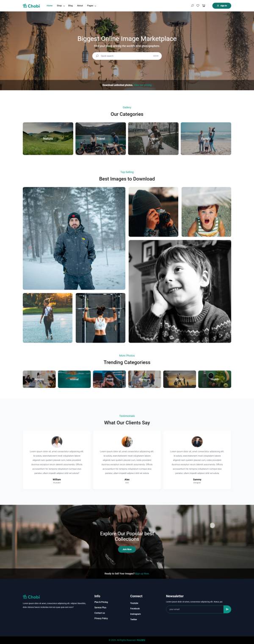Go to the Blog menu item
254x644 pixels.
70,6
